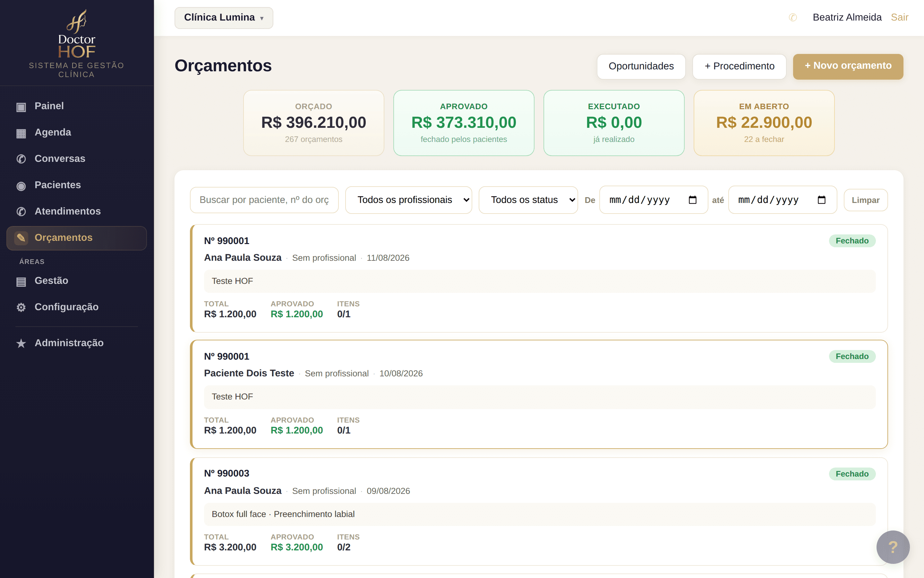Go to Atendimentos
This screenshot has width=924, height=578.
(76, 211)
